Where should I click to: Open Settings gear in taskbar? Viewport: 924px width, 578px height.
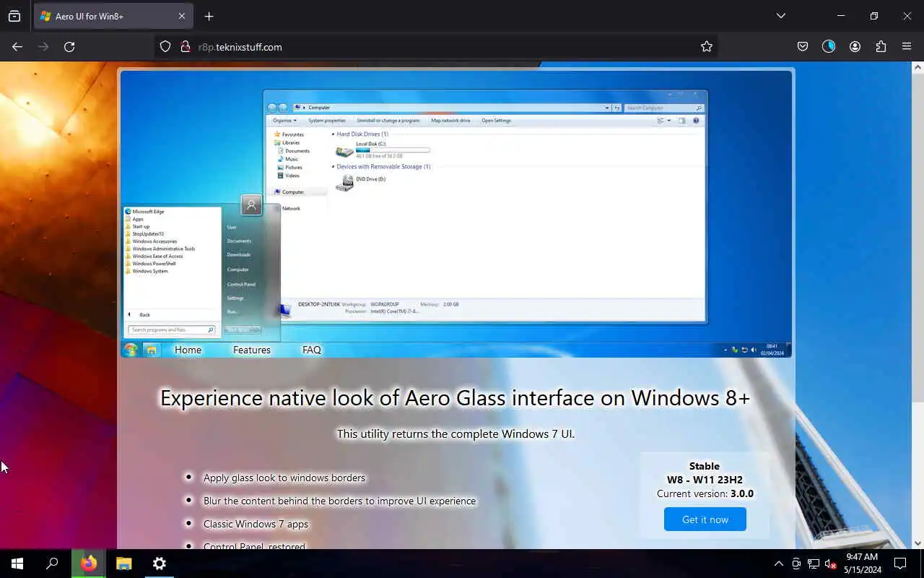[160, 564]
